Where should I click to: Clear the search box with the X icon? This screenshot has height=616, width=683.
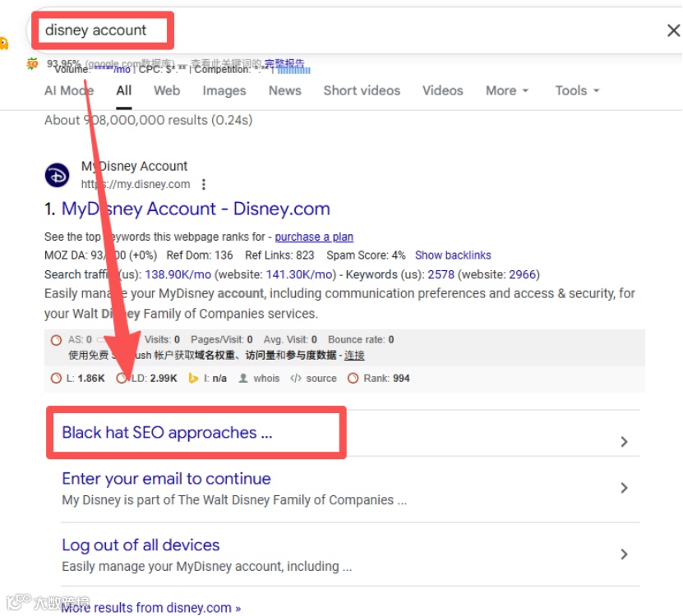click(x=673, y=30)
